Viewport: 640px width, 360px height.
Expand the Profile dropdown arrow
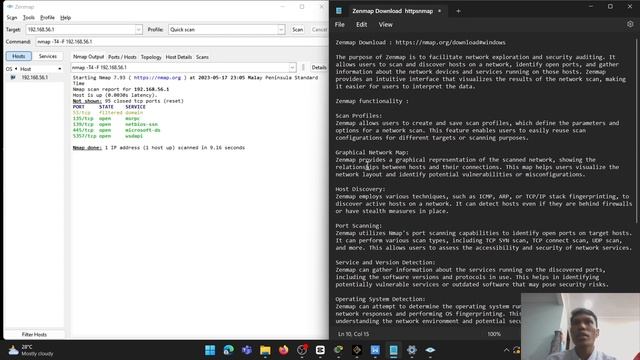tap(281, 29)
